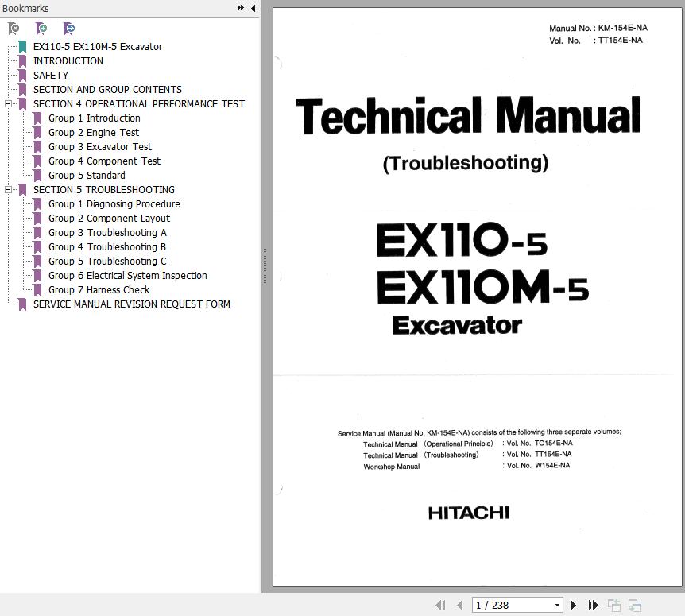Open the INTRODUCTION bookmark
685x616 pixels.
tap(68, 60)
